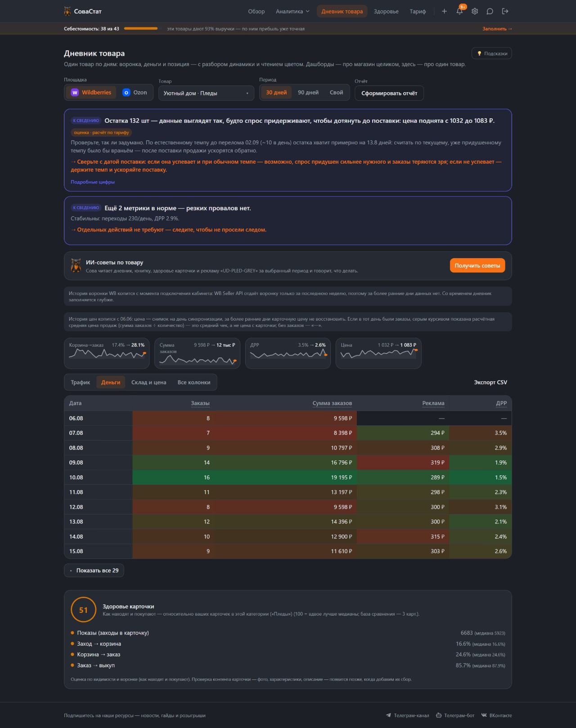This screenshot has width=576, height=728.
Task: Open the Обзор nav item
Action: (x=256, y=11)
